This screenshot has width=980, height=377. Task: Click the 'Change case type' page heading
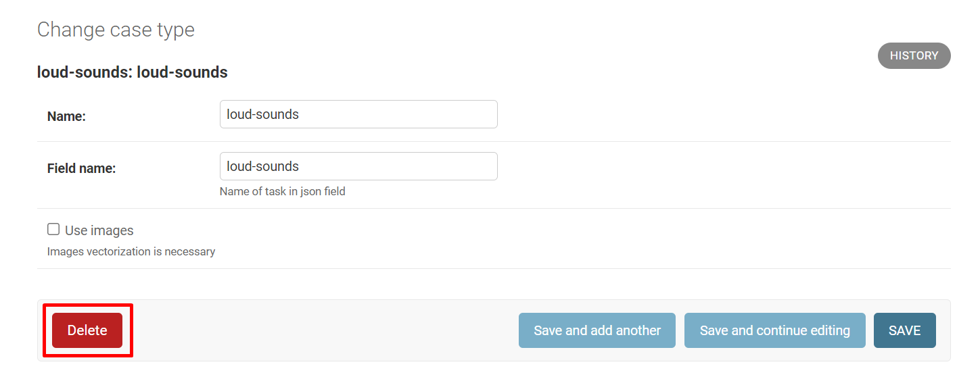[x=116, y=30]
